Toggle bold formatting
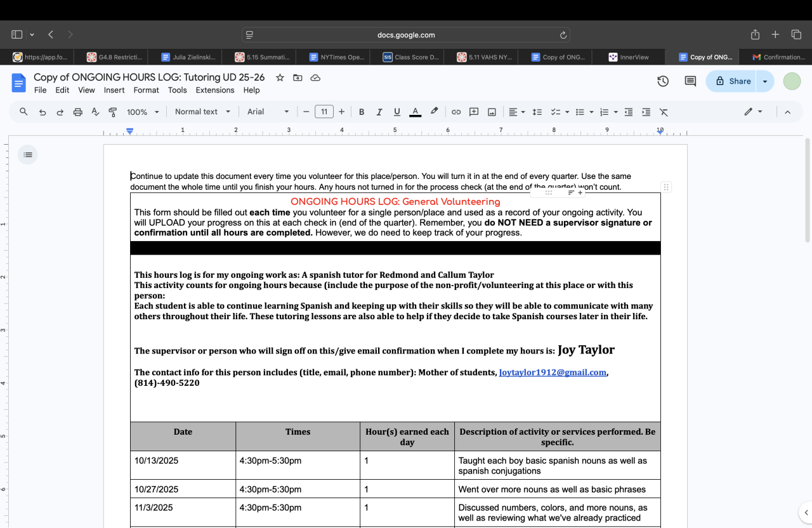This screenshot has width=812, height=528. click(x=362, y=112)
